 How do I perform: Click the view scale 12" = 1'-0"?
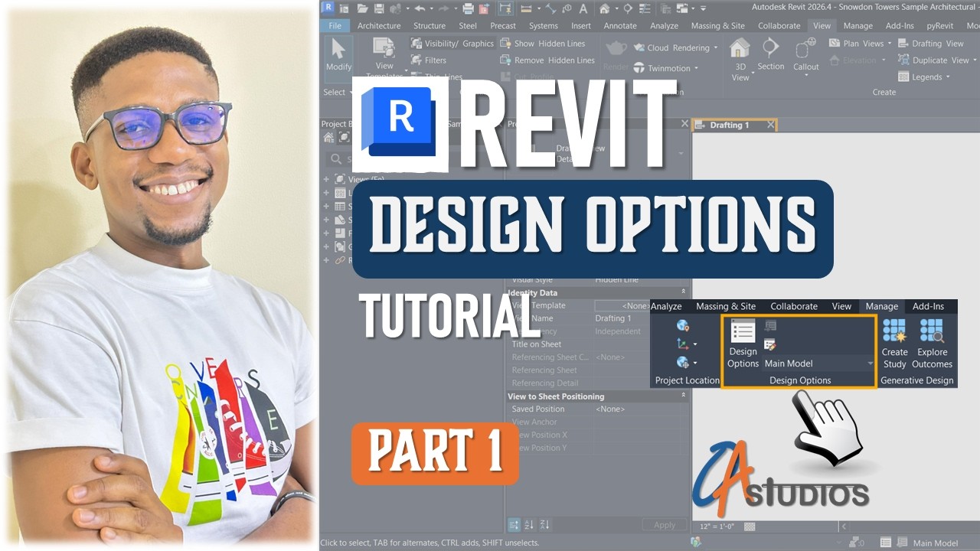click(718, 527)
